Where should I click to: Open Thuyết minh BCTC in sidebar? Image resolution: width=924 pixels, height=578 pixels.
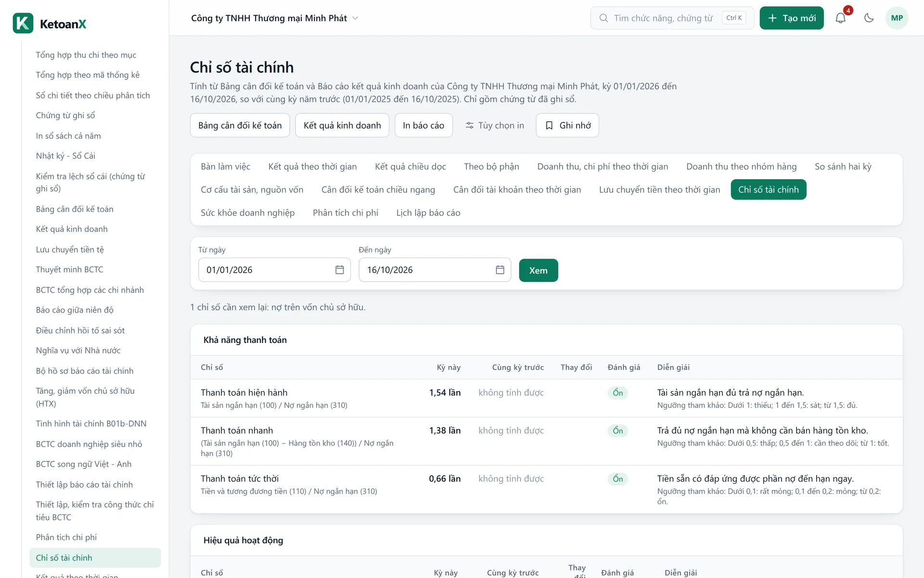tap(70, 270)
